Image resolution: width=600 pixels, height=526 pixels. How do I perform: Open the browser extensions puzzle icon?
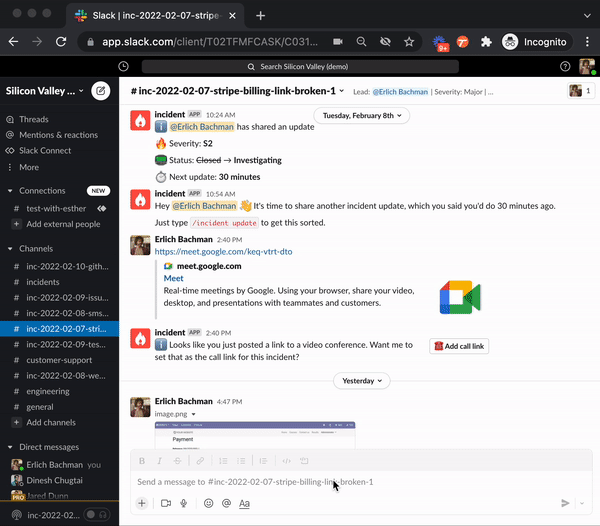click(486, 42)
